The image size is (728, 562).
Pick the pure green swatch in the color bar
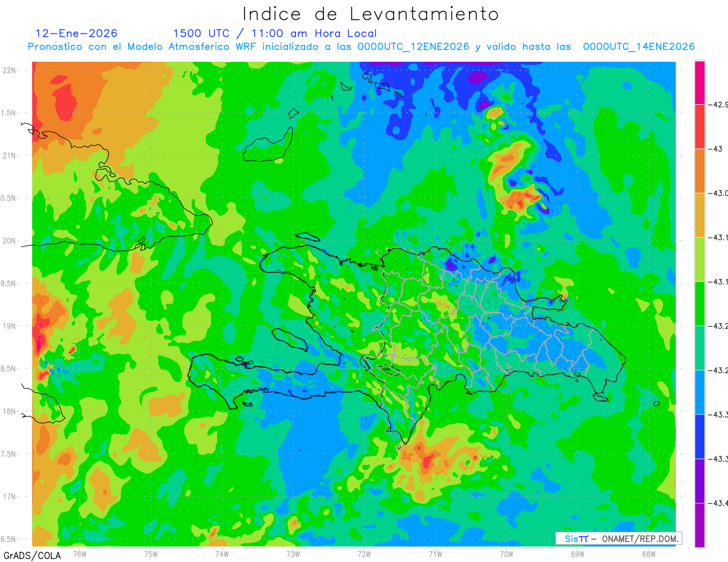(699, 304)
